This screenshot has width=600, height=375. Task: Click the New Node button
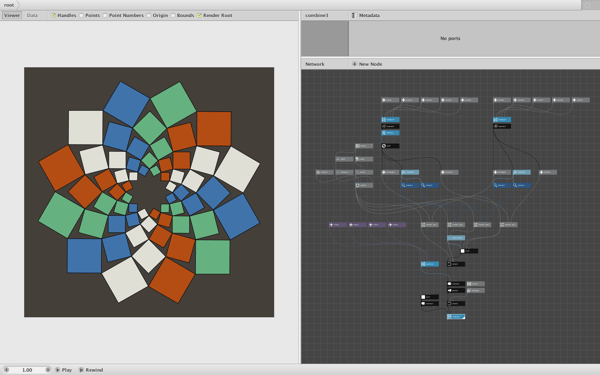(367, 64)
